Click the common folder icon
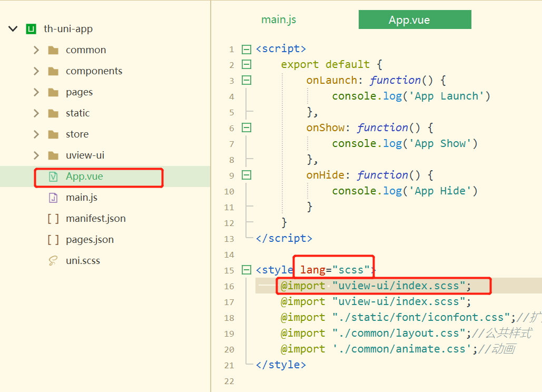The width and height of the screenshot is (542, 392). coord(53,51)
